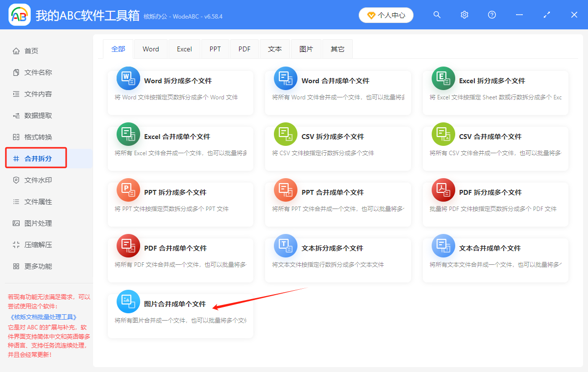588x372 pixels.
Task: Select the PDF category tab
Action: [x=244, y=48]
